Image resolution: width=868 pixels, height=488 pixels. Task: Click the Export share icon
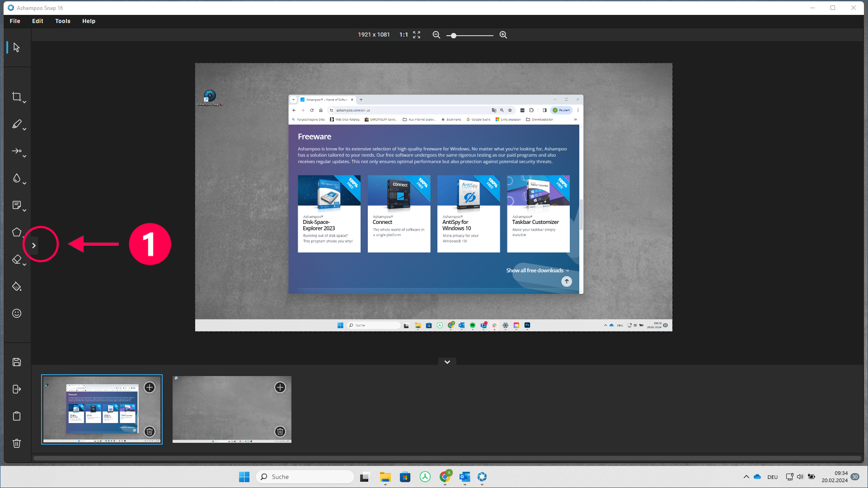point(17,389)
